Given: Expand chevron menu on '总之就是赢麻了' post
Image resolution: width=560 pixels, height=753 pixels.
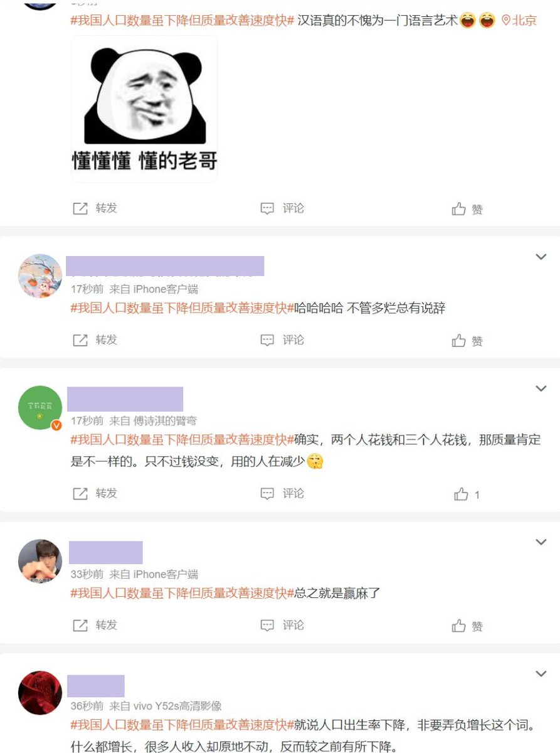Looking at the screenshot, I should [541, 542].
